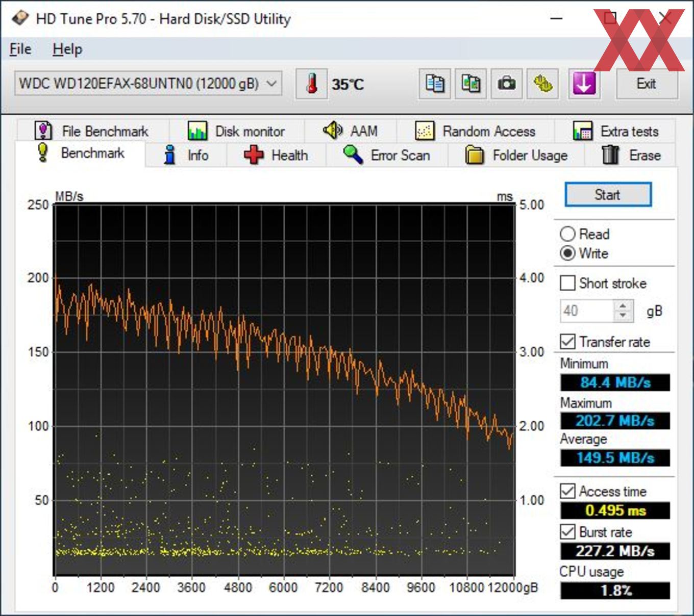694x616 pixels.
Task: Enable the Short stroke checkbox
Action: (x=567, y=283)
